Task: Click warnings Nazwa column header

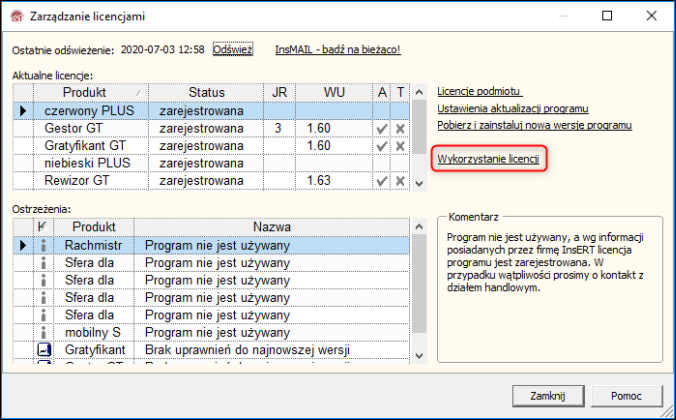Action: (272, 227)
